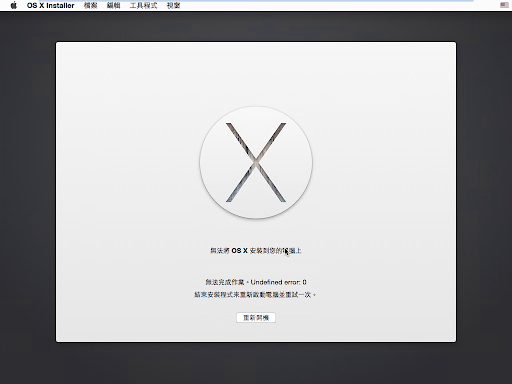Open the Apple menu
The image size is (512, 384).
14,5
